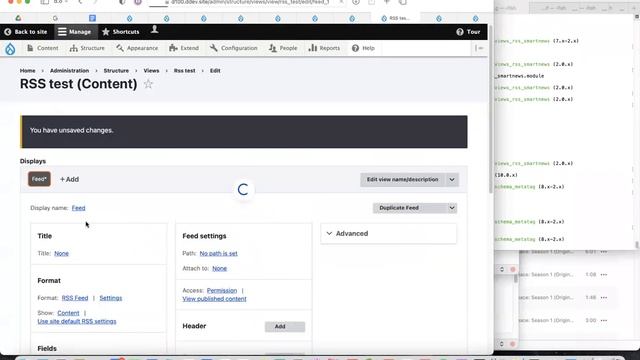Open the Help admin menu

point(363,48)
